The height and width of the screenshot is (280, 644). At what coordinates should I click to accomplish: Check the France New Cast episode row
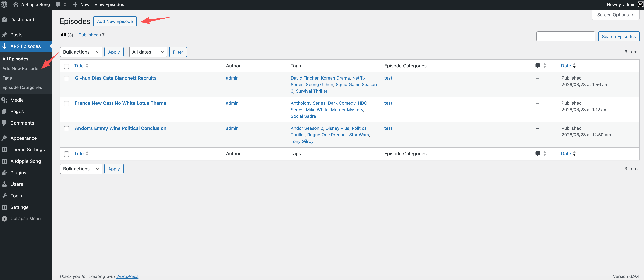pos(66,104)
